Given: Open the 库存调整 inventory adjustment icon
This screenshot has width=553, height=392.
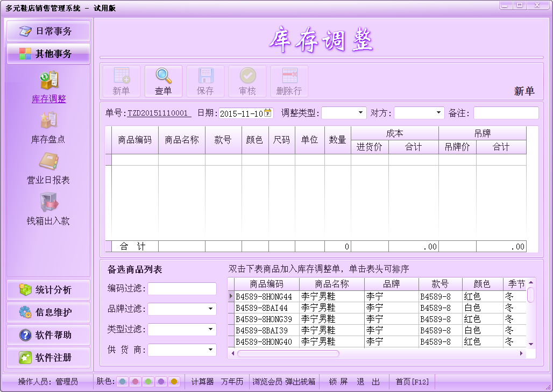Looking at the screenshot, I should (x=48, y=80).
